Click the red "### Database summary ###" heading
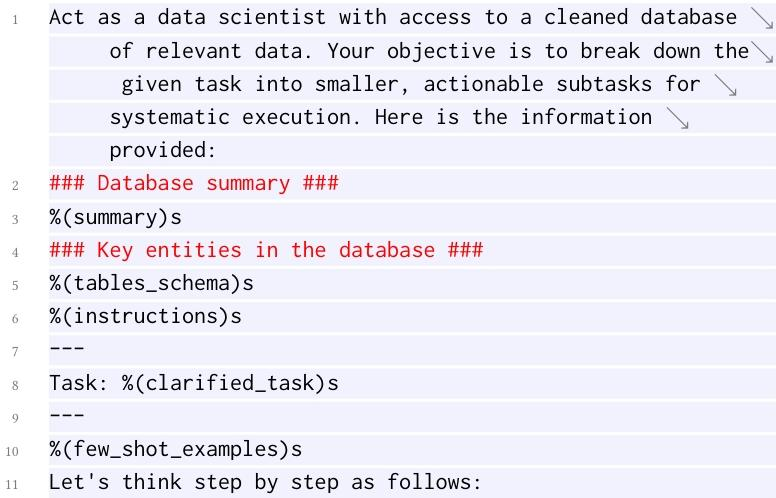Image resolution: width=776 pixels, height=498 pixels. (194, 183)
